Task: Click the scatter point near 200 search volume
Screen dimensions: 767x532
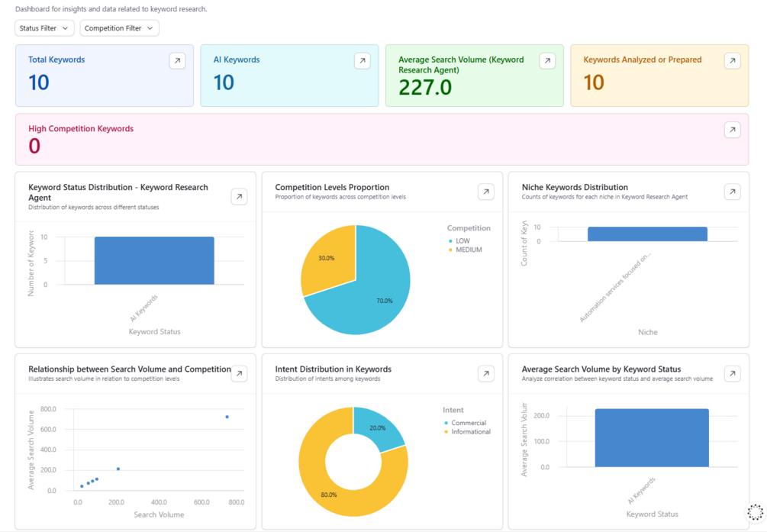Action: (x=118, y=469)
